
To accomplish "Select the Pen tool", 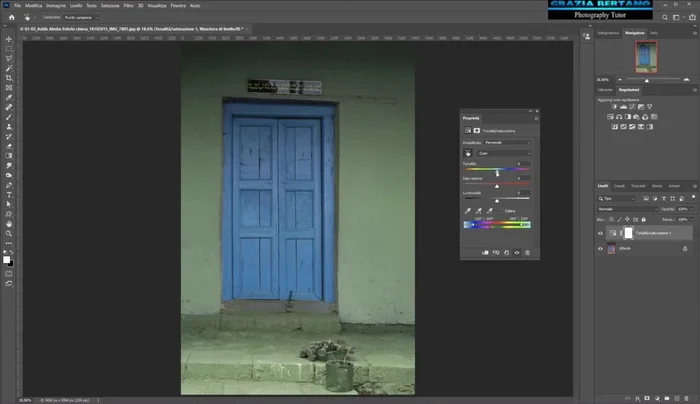I will (x=8, y=185).
